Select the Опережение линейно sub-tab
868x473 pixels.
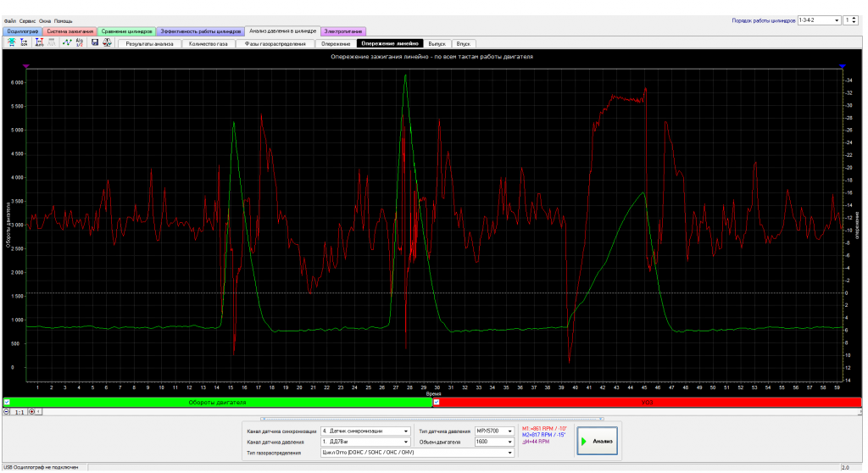pos(390,44)
